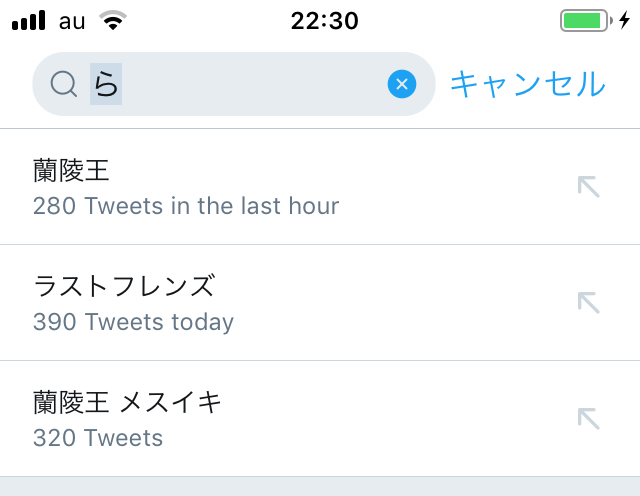This screenshot has height=496, width=640.
Task: Tap the "390 Tweets today" subtitle
Action: [x=133, y=323]
